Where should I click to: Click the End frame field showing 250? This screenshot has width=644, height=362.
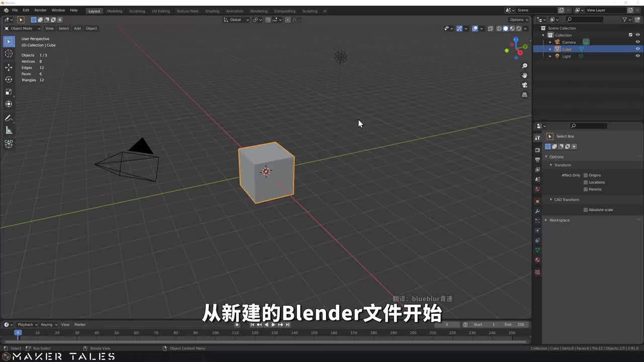(x=515, y=324)
